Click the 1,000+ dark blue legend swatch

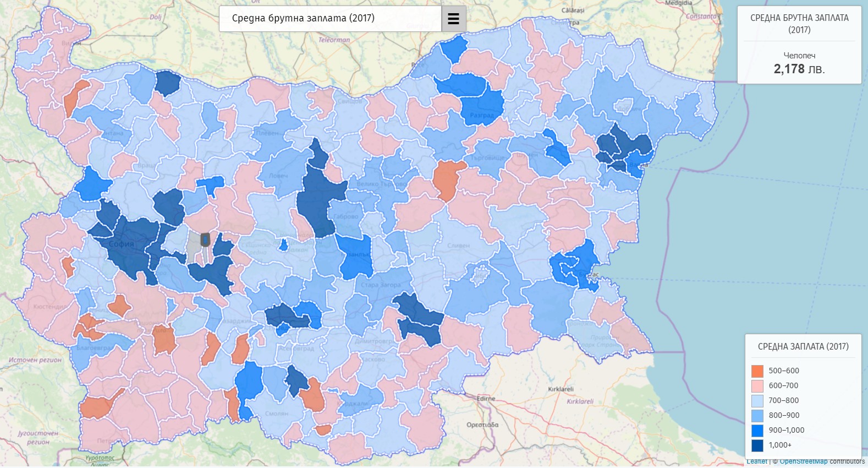(x=757, y=445)
